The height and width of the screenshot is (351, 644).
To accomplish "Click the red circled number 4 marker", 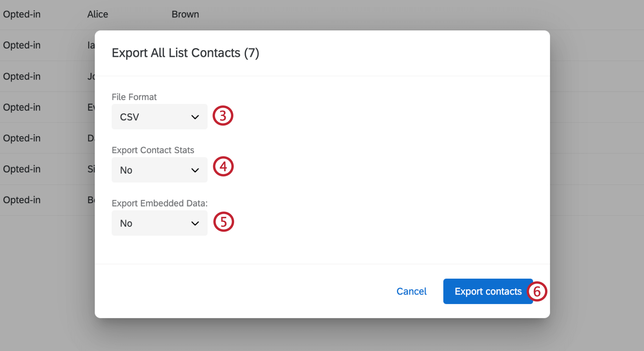I will (x=223, y=166).
